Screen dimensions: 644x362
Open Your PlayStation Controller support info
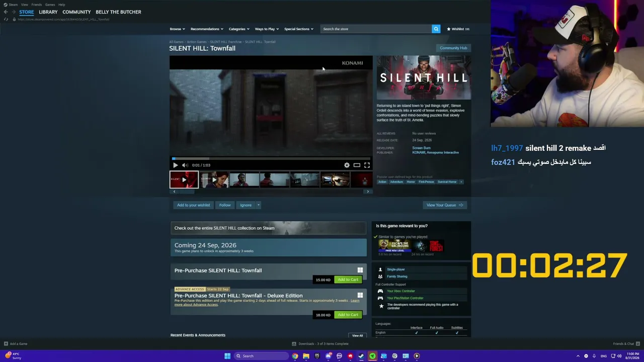(405, 298)
